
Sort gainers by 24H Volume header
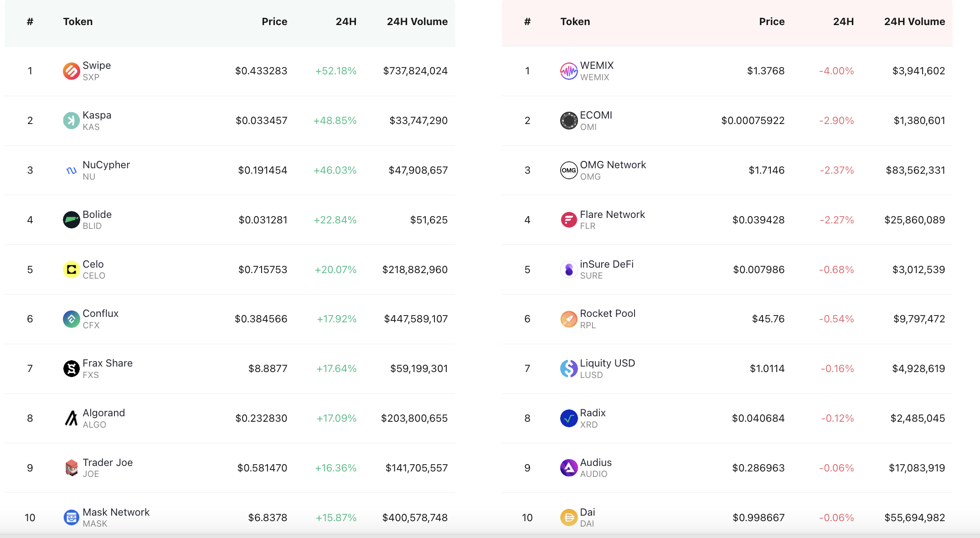pyautogui.click(x=417, y=21)
